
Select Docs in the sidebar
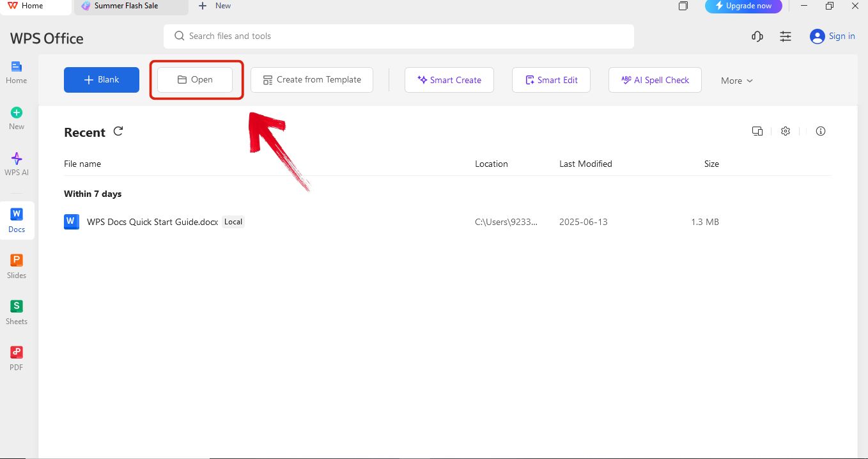click(17, 221)
